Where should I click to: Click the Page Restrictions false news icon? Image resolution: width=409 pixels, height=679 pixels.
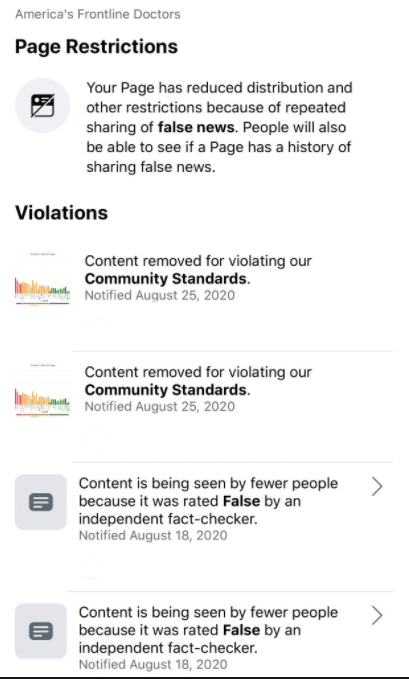(42, 105)
